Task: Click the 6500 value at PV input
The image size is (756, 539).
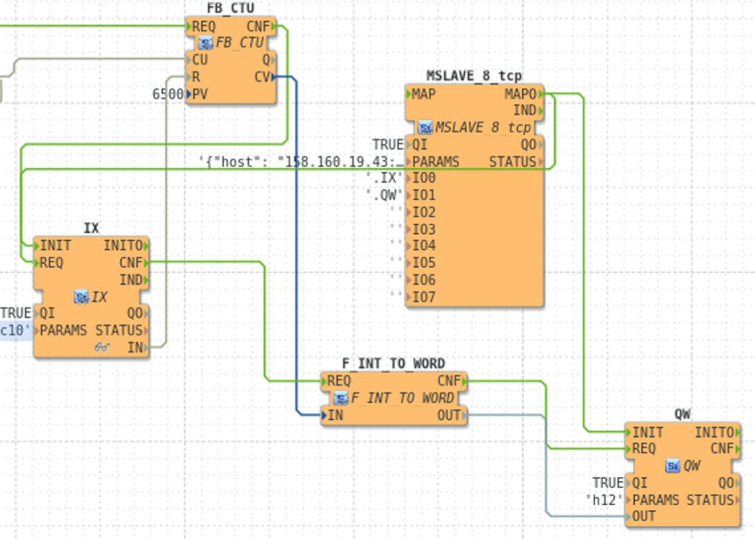Action: 167,94
